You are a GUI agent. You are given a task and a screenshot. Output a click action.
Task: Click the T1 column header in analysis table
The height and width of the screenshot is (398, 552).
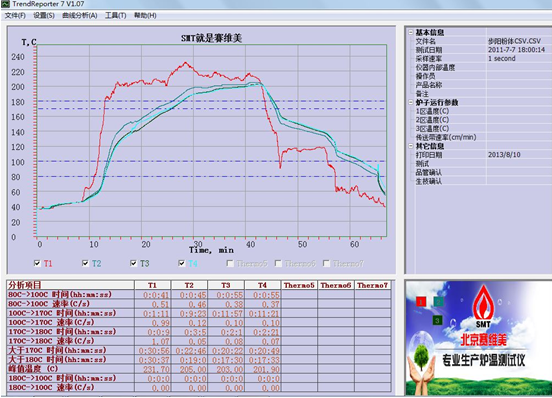152,285
